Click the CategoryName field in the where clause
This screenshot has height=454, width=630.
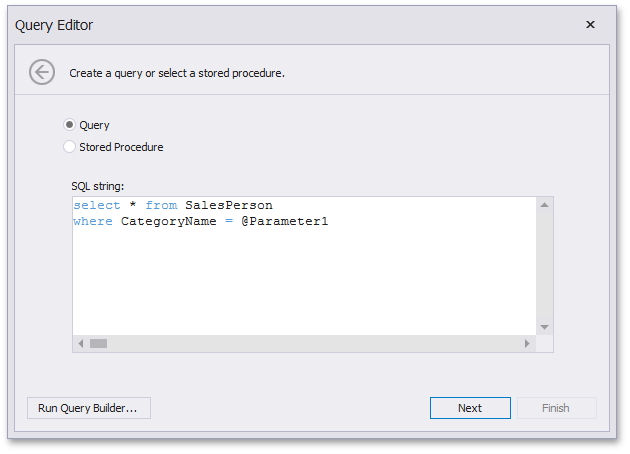coord(168,221)
